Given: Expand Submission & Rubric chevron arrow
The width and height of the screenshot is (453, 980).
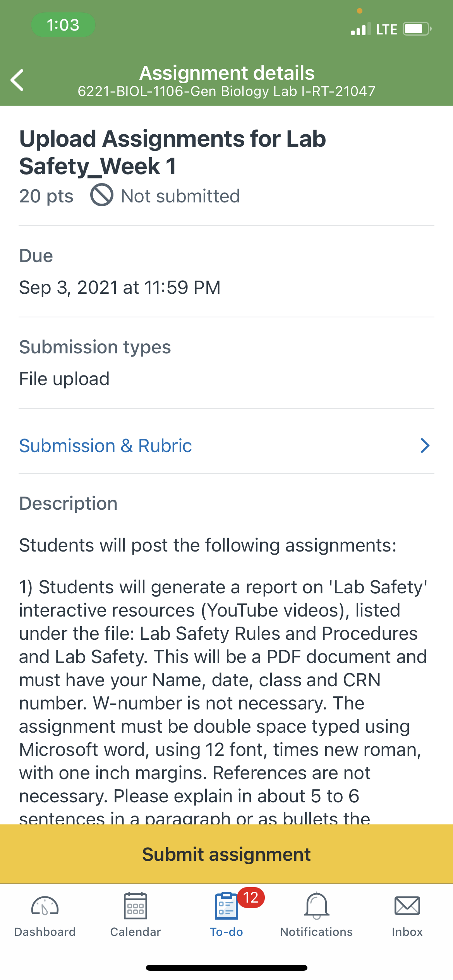Looking at the screenshot, I should pos(425,445).
